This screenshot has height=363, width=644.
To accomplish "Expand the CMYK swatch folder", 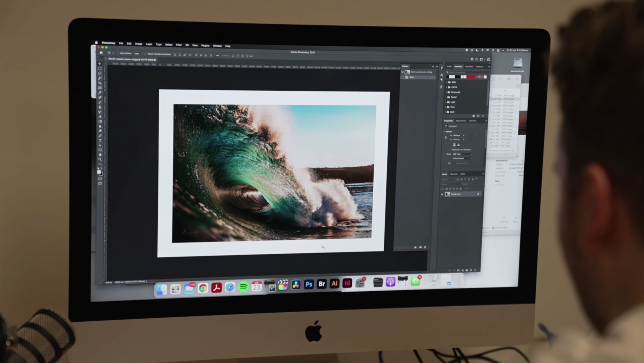I will (x=446, y=87).
